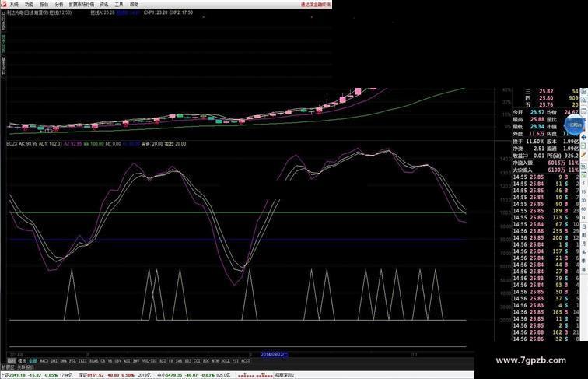Switch to the 全部 indicator tab
588x379 pixels.
[x=33, y=361]
